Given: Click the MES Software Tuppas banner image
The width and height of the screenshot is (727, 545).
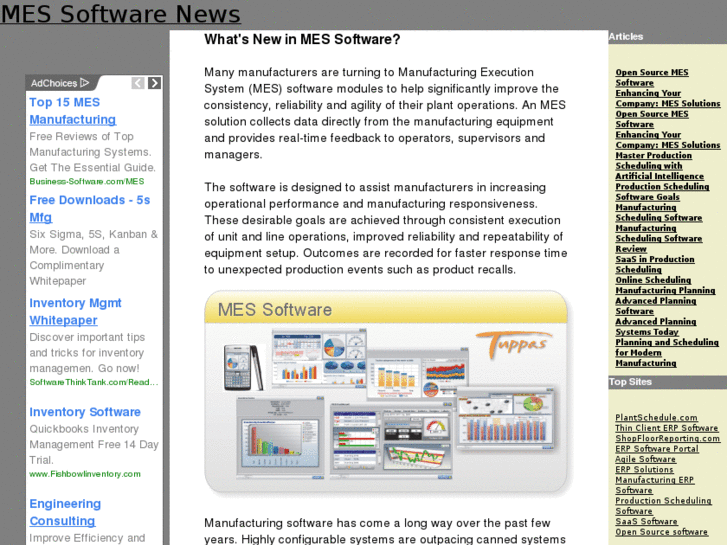Looking at the screenshot, I should coord(386,392).
